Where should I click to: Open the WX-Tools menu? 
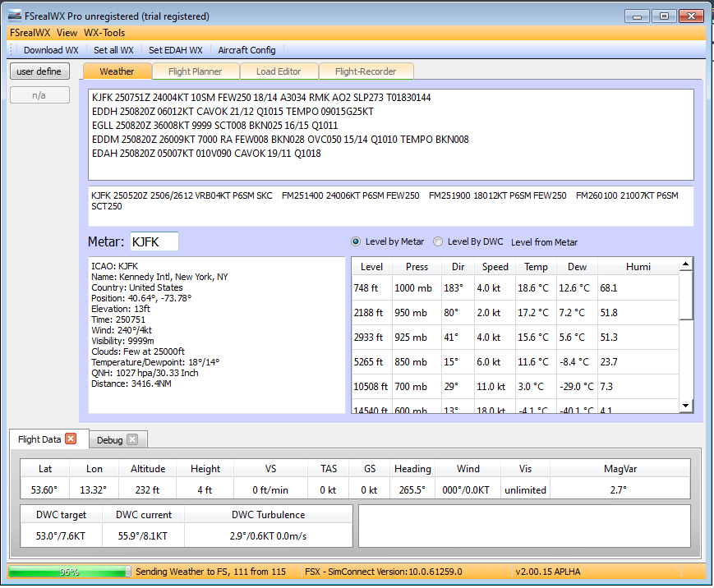(x=104, y=33)
